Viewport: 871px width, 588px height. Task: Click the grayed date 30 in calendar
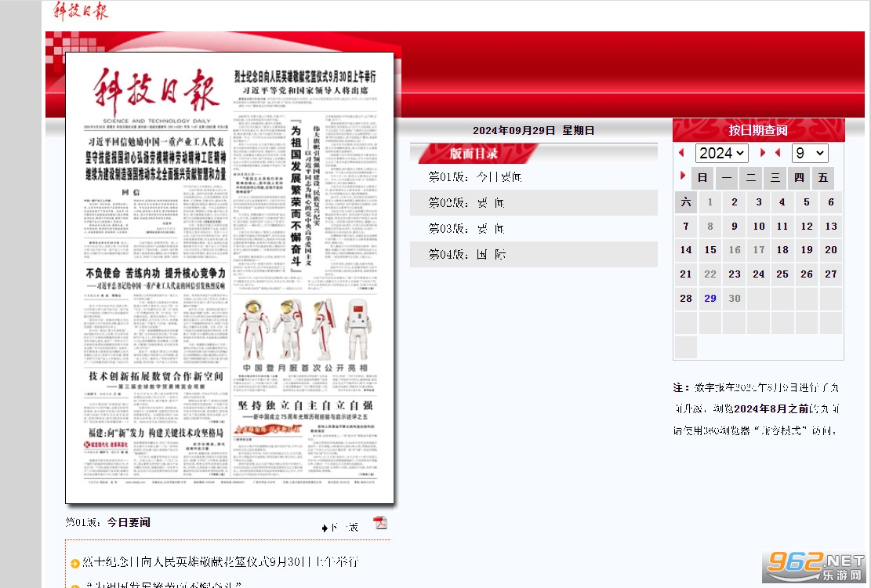pyautogui.click(x=735, y=298)
